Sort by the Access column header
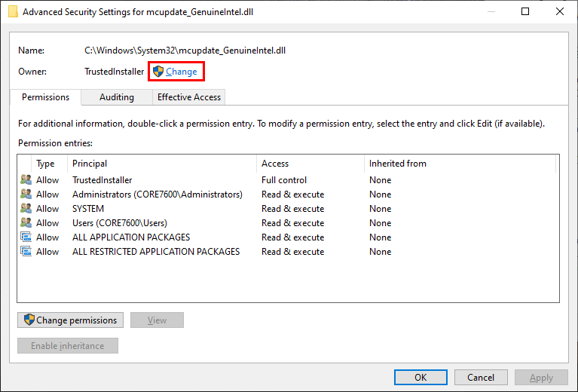The image size is (578, 392). 310,164
